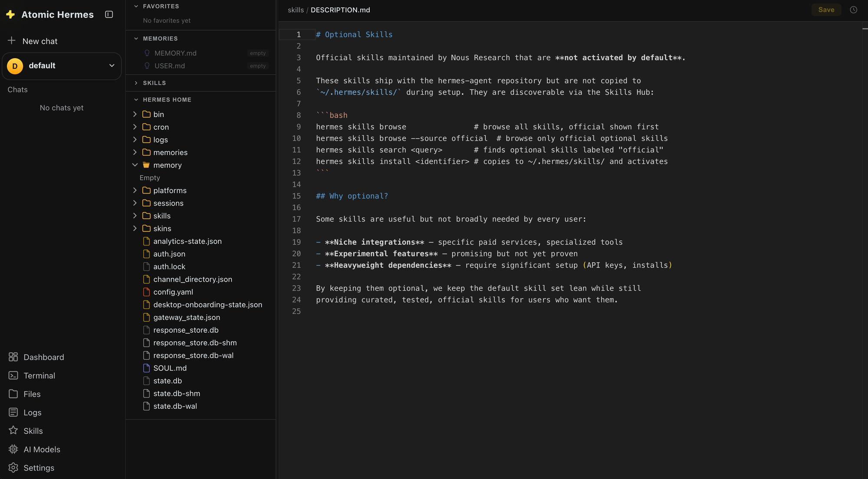Click the Atomic Hermes star logo
This screenshot has height=479, width=868.
tap(11, 15)
